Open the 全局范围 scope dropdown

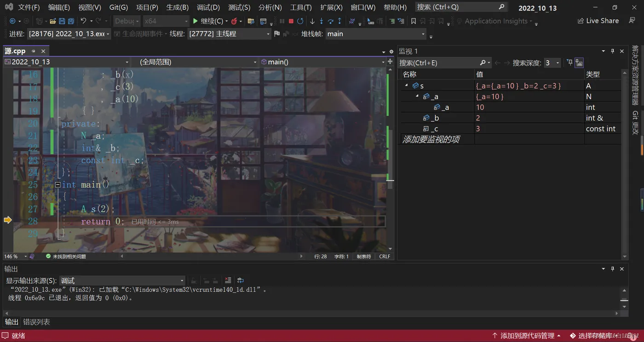click(x=195, y=62)
